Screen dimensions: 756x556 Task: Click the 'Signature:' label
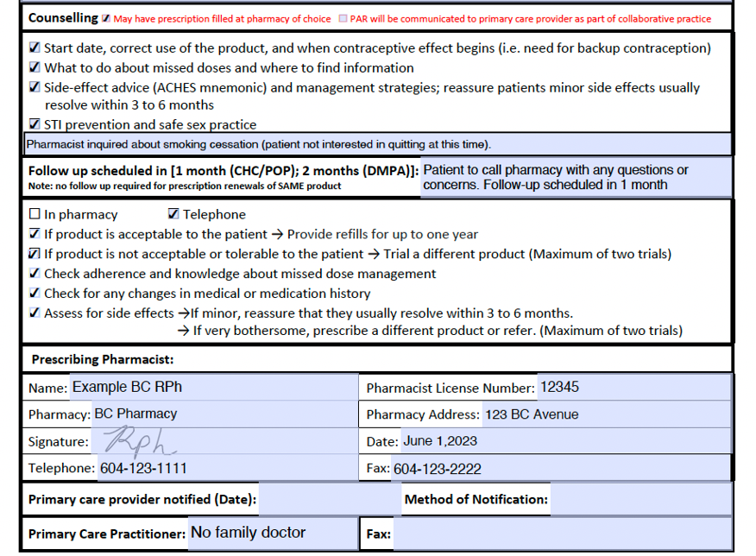[59, 442]
